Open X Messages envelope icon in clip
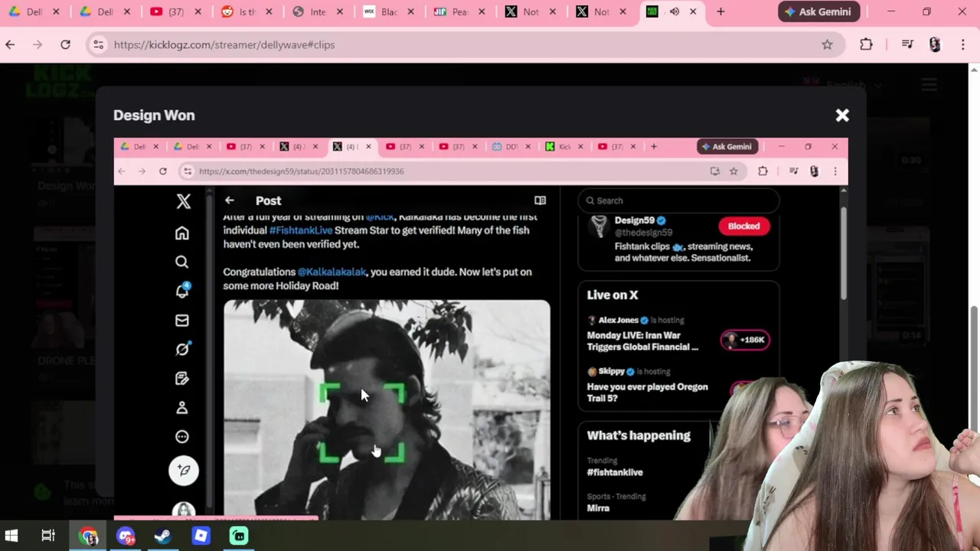This screenshot has width=980, height=551. point(182,321)
